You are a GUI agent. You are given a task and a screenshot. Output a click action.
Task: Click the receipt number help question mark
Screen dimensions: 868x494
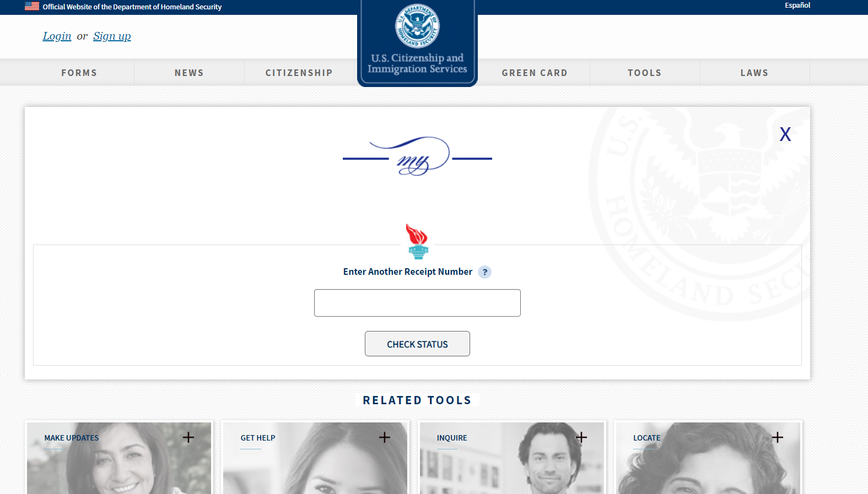click(x=484, y=272)
